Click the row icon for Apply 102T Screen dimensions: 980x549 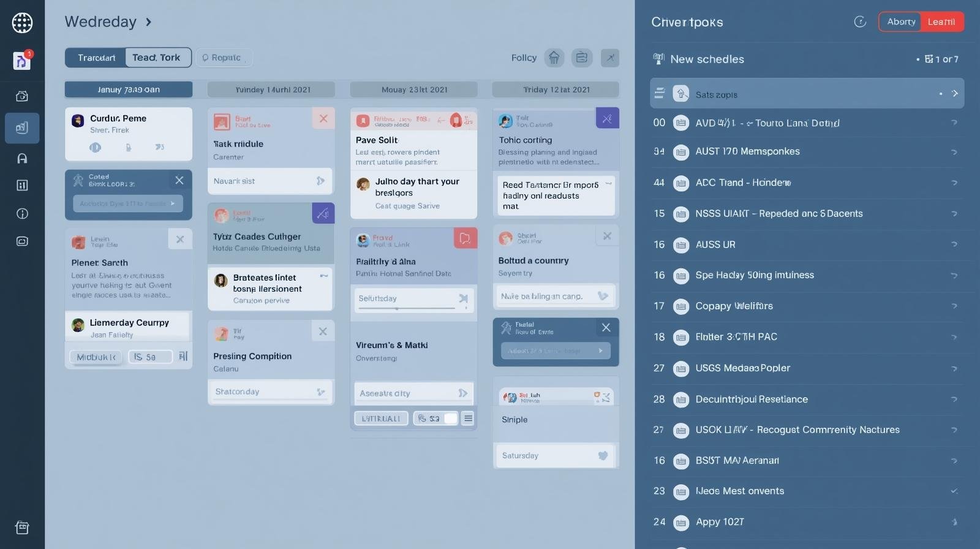click(x=680, y=523)
